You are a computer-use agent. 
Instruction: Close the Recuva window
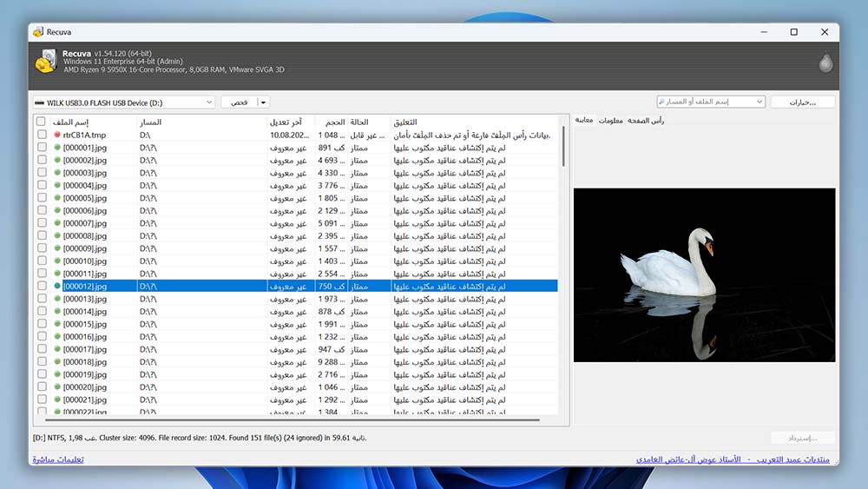tap(825, 32)
